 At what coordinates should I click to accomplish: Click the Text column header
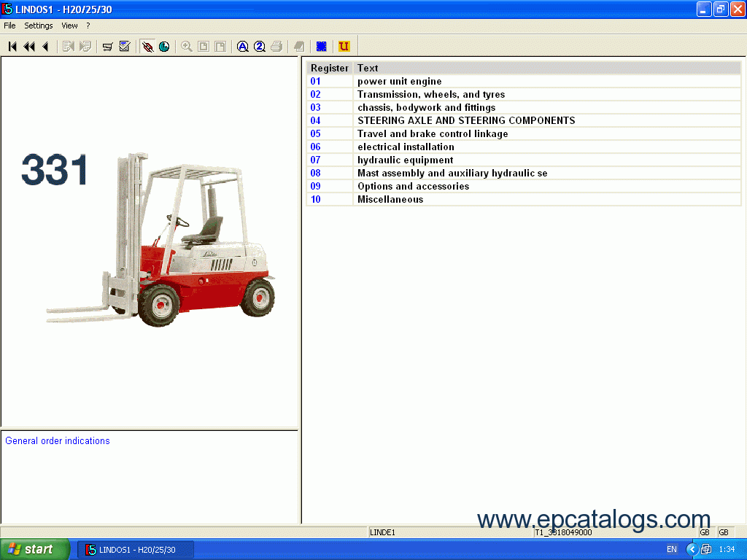547,68
